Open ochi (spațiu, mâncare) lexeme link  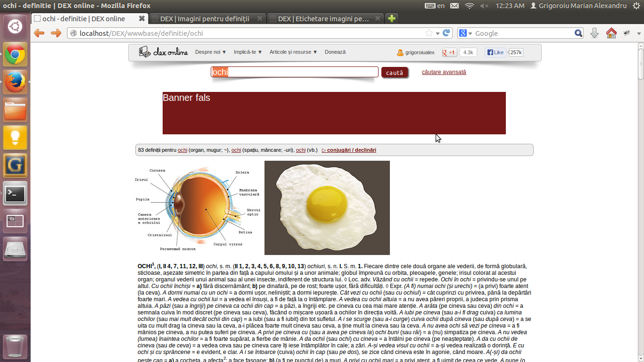coord(236,150)
